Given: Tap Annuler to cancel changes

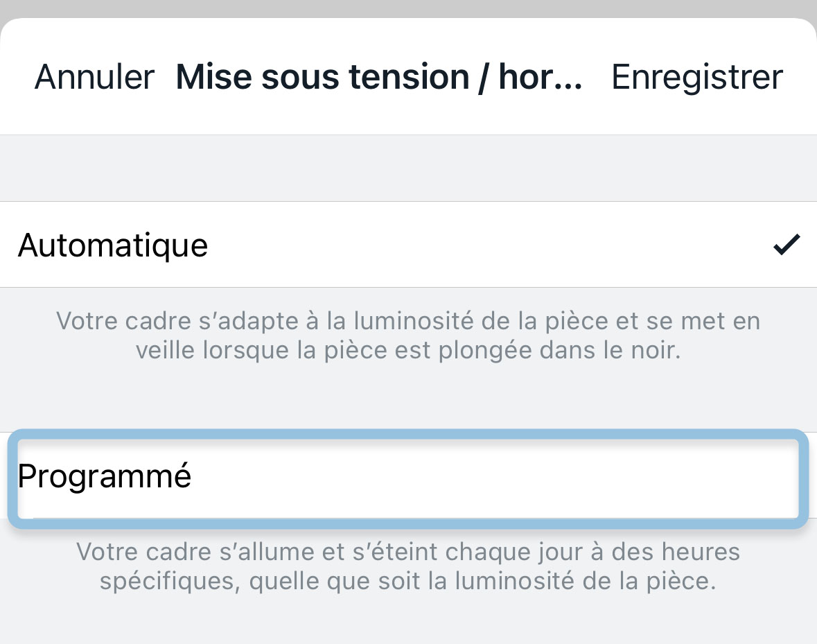Looking at the screenshot, I should (94, 76).
